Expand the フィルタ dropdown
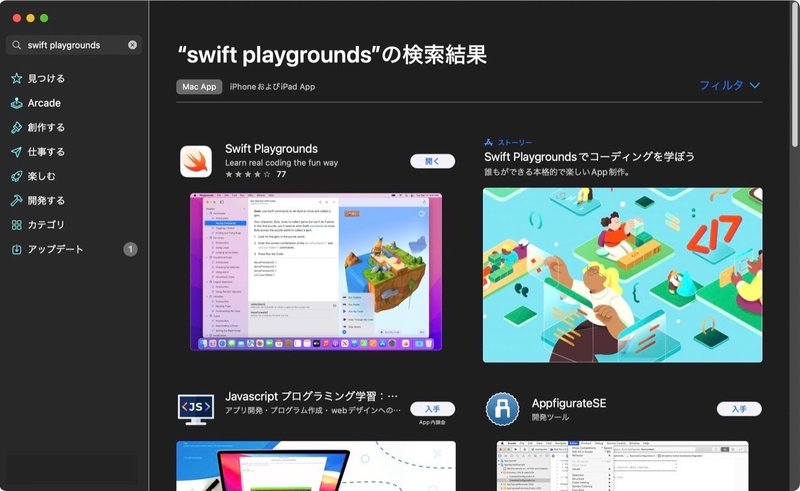800x491 pixels. pos(729,85)
